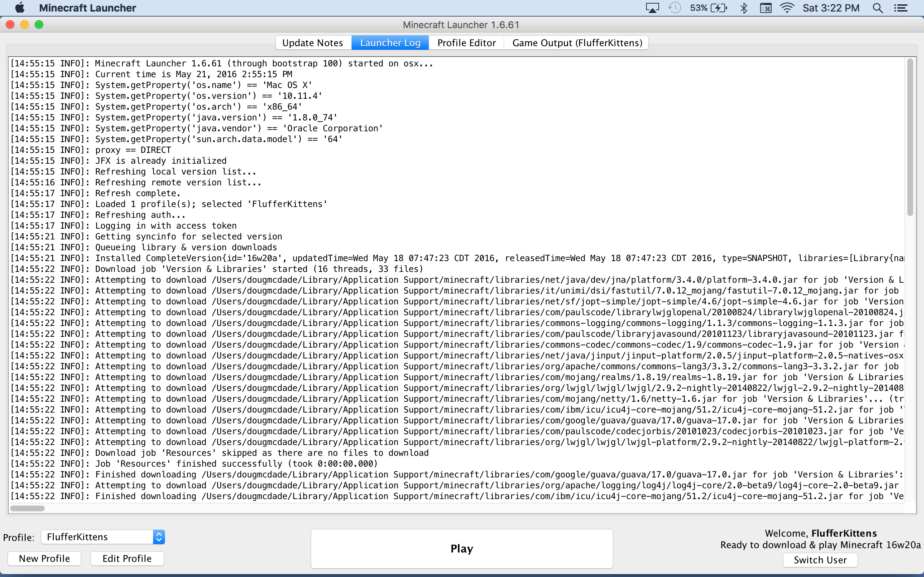Click the horizontal log scrollbar thumb

[x=27, y=508]
